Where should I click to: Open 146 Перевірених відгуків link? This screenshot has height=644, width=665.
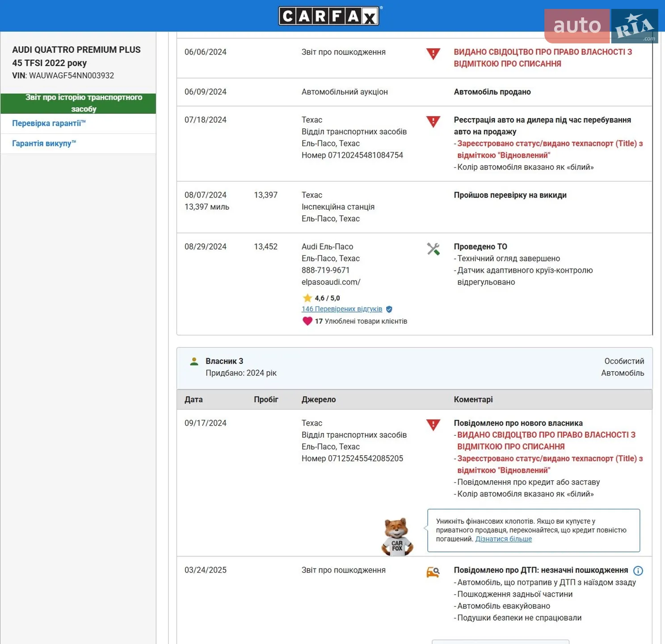point(342,309)
